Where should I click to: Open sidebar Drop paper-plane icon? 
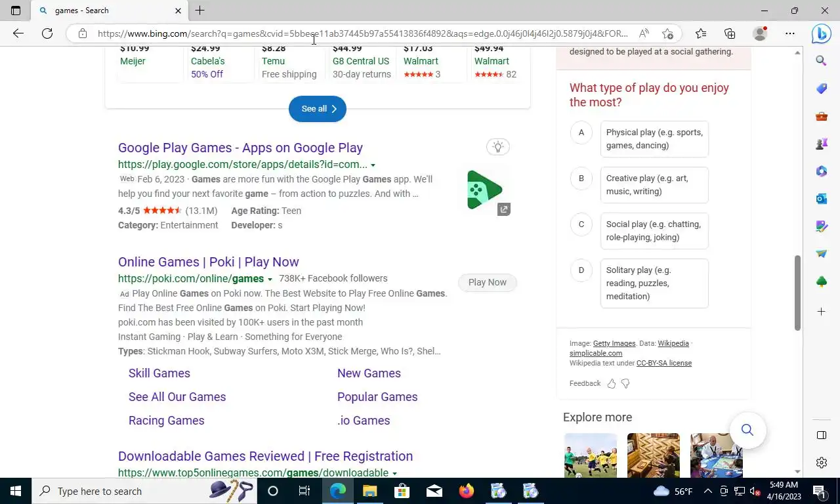(x=821, y=254)
